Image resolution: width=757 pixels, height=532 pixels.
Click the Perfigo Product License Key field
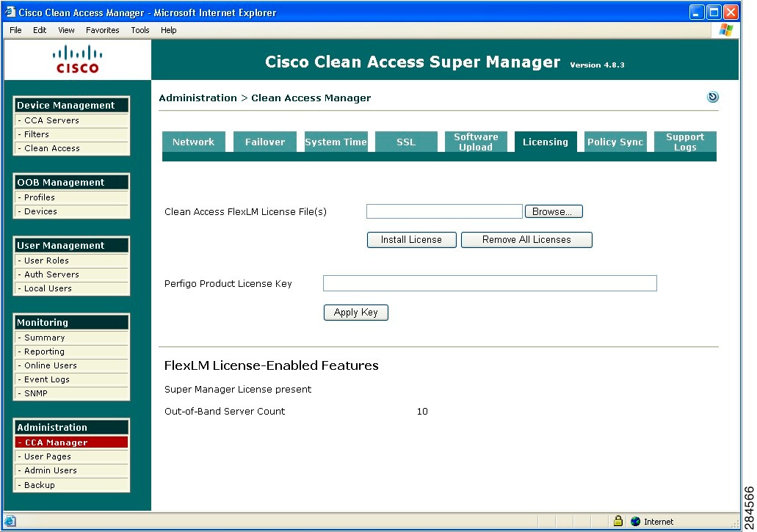pyautogui.click(x=490, y=283)
